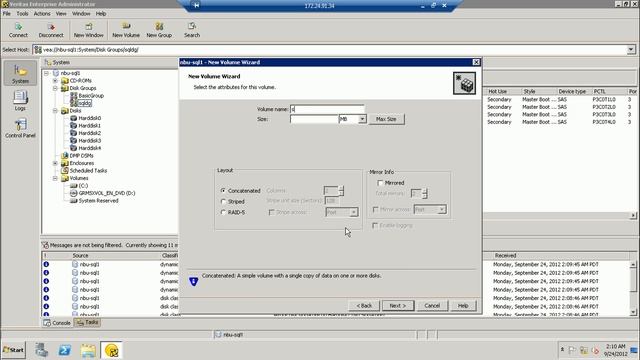
Task: Toggle Enable logging checkbox
Action: click(375, 225)
